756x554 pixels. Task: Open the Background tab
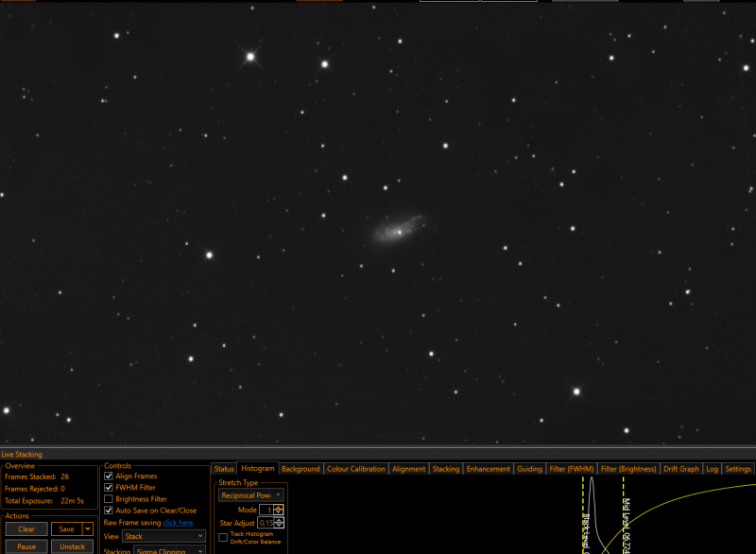tap(301, 469)
